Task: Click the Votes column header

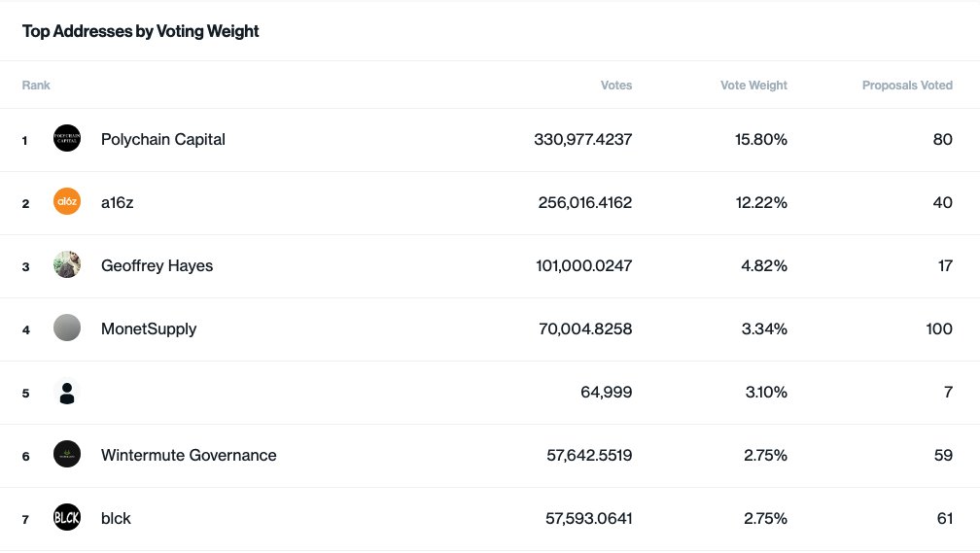Action: 616,85
